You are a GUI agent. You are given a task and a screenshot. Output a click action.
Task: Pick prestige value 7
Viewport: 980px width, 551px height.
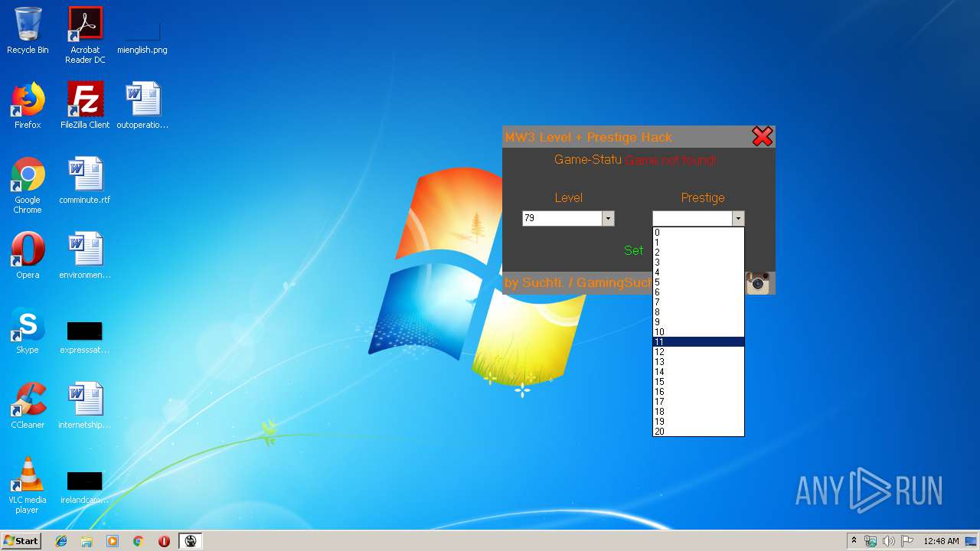point(698,302)
